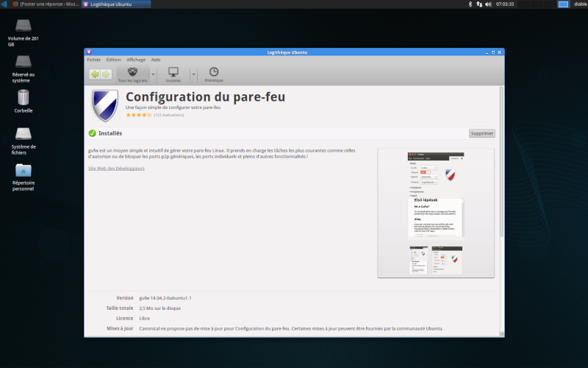Click the blue shield pare-feu application icon
This screenshot has width=588, height=368.
pyautogui.click(x=105, y=105)
